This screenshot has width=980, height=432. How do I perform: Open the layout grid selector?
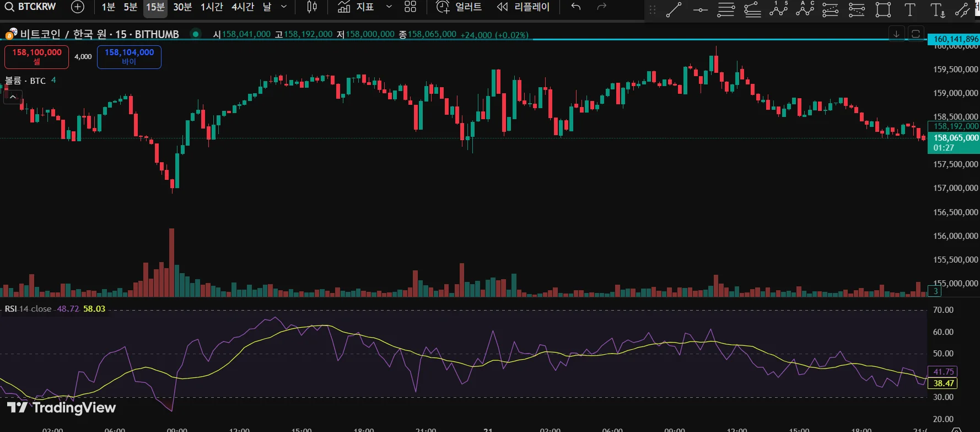click(410, 7)
